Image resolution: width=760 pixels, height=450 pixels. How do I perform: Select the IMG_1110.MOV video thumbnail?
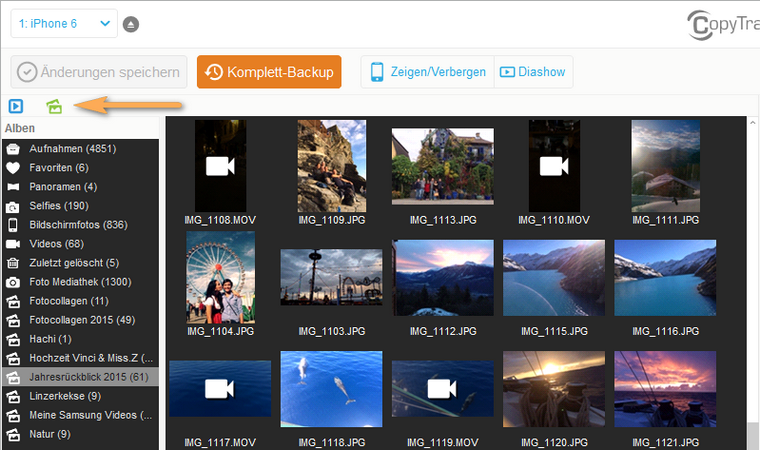point(554,166)
